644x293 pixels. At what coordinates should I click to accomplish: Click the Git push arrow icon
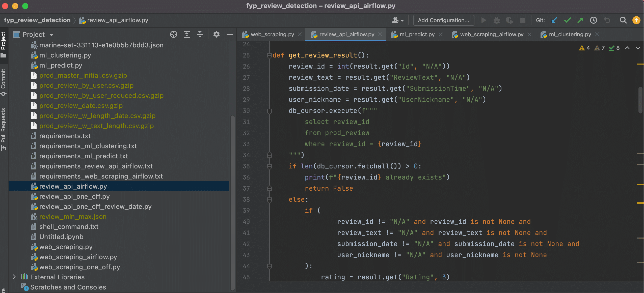click(x=580, y=20)
